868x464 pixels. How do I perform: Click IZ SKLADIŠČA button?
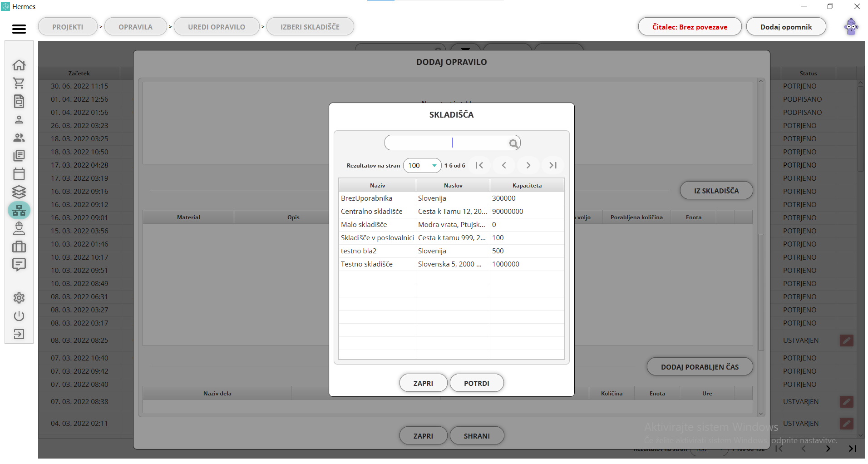click(716, 191)
